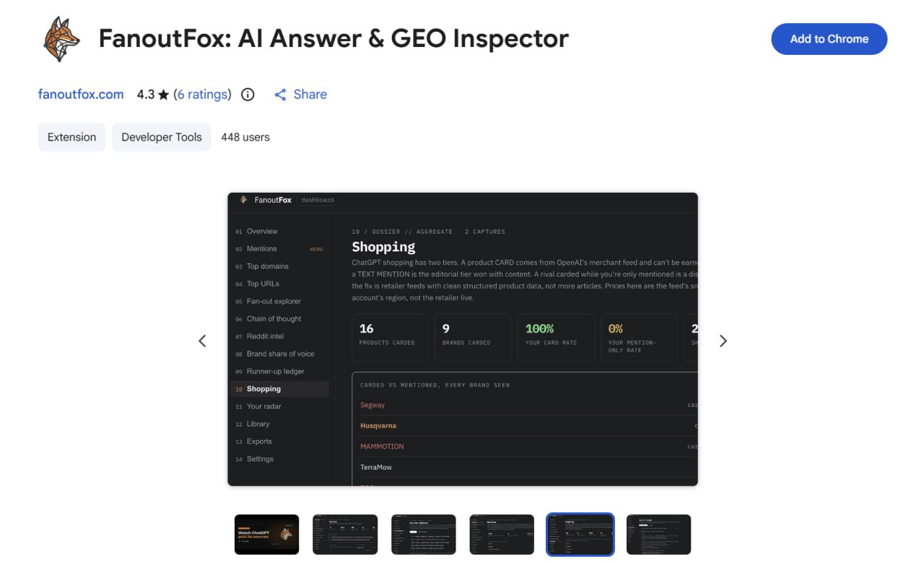This screenshot has width=924, height=562.
Task: Select the last screenshot thumbnail
Action: pos(658,535)
